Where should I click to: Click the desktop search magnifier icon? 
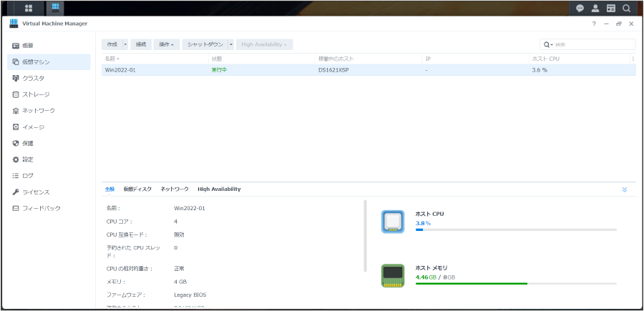[626, 8]
